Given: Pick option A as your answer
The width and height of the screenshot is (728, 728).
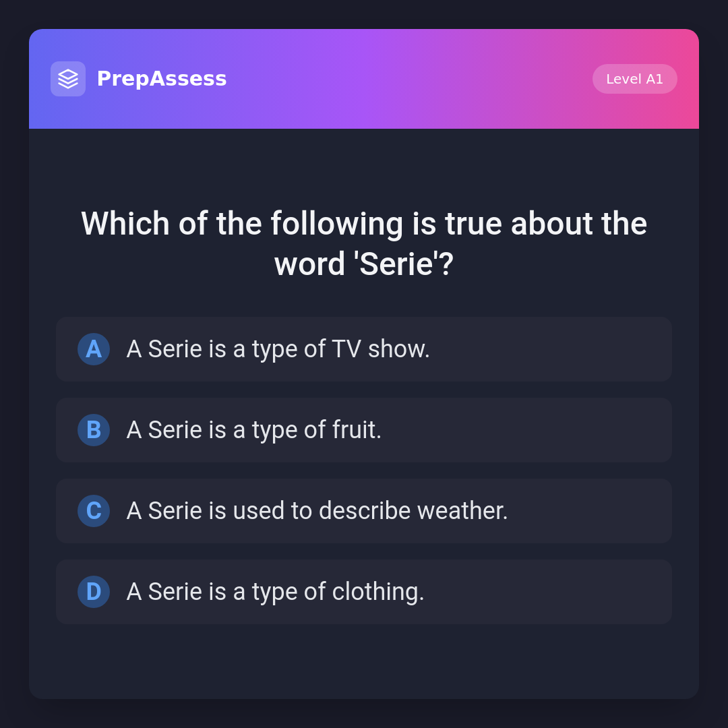Looking at the screenshot, I should click(x=364, y=349).
